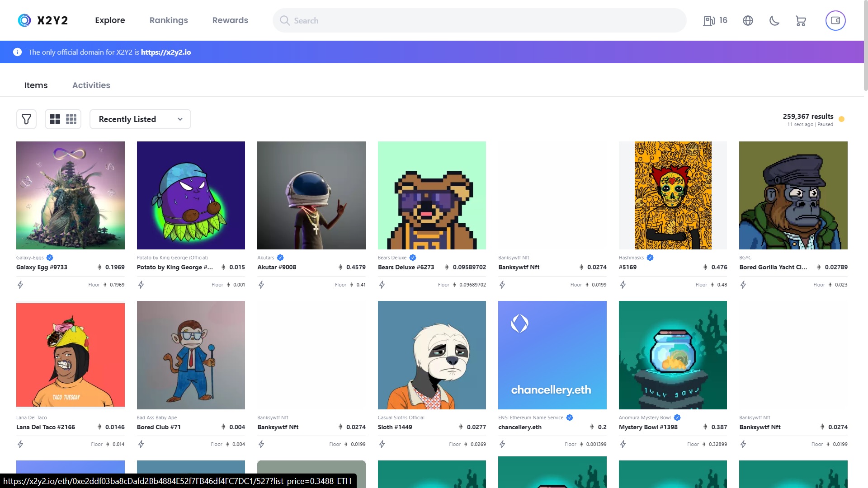
Task: Open the Anomura Mystery Bowl collection link
Action: pyautogui.click(x=645, y=418)
